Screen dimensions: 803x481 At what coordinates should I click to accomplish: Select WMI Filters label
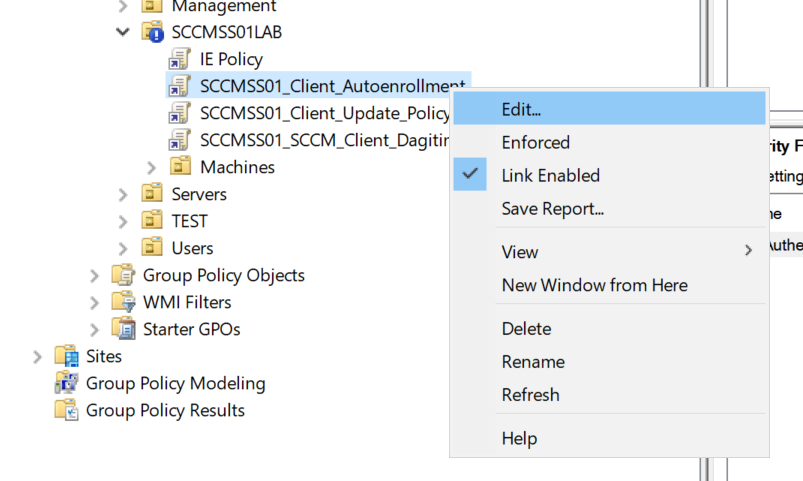[187, 302]
